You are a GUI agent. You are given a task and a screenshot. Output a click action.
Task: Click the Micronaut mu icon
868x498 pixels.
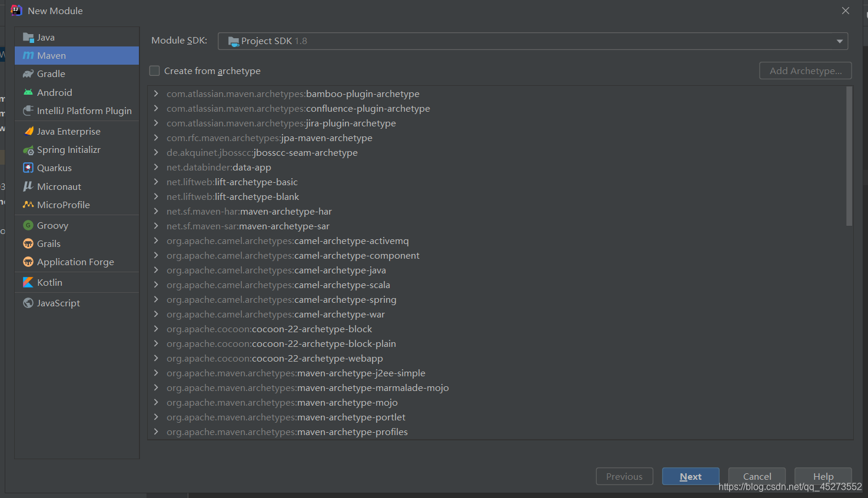tap(28, 186)
